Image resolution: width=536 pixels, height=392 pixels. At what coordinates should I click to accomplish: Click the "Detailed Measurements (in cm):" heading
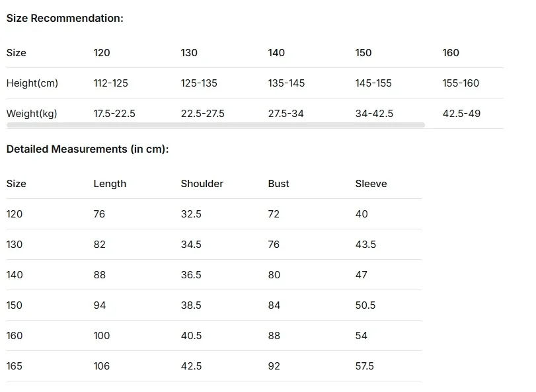pos(87,149)
